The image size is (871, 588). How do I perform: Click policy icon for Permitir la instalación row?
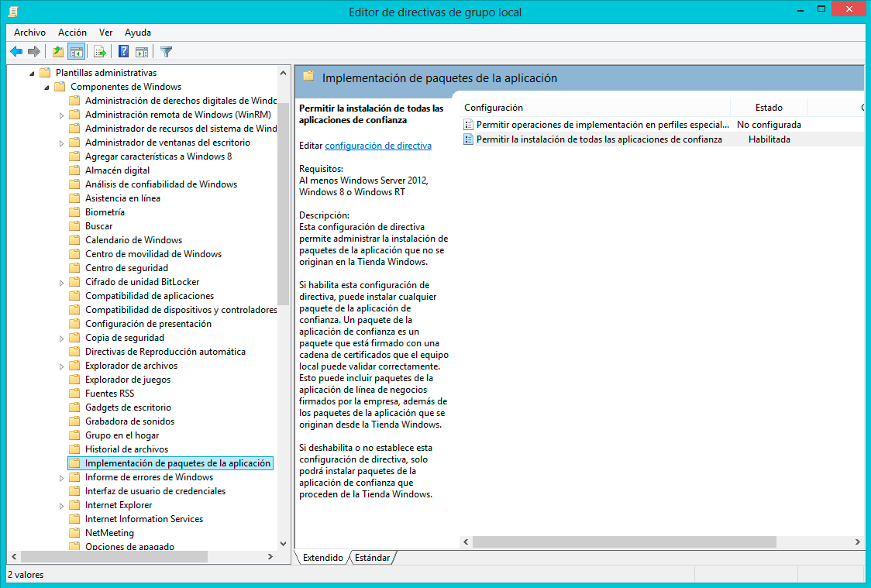pyautogui.click(x=468, y=139)
